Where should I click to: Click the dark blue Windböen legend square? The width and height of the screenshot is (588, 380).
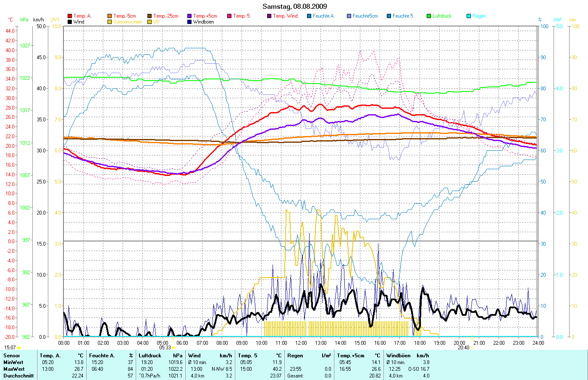(189, 22)
